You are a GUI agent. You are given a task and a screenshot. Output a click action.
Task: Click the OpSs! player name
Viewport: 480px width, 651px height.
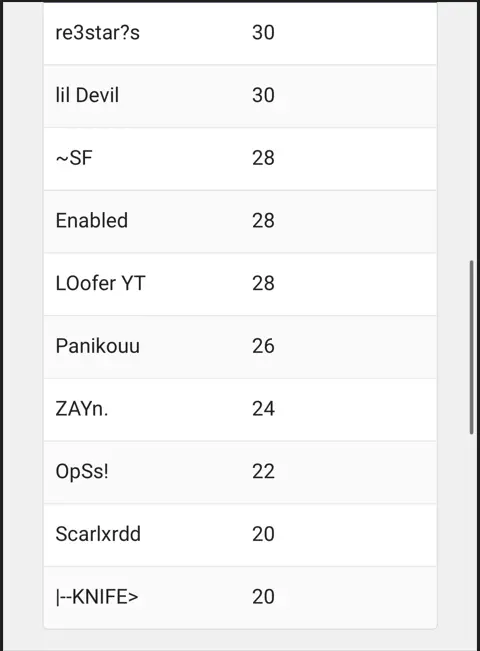coord(82,471)
